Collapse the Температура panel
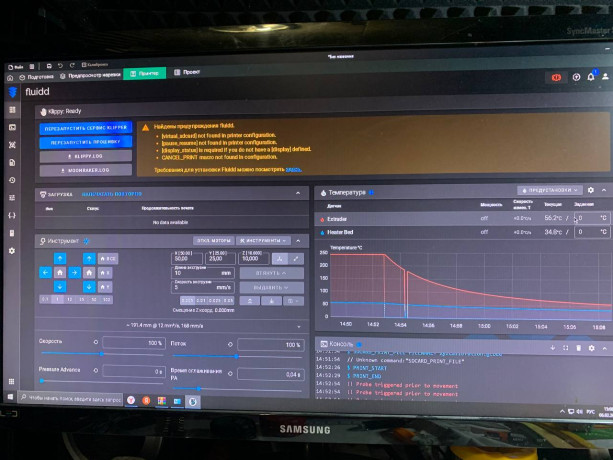The height and width of the screenshot is (460, 613). point(603,190)
